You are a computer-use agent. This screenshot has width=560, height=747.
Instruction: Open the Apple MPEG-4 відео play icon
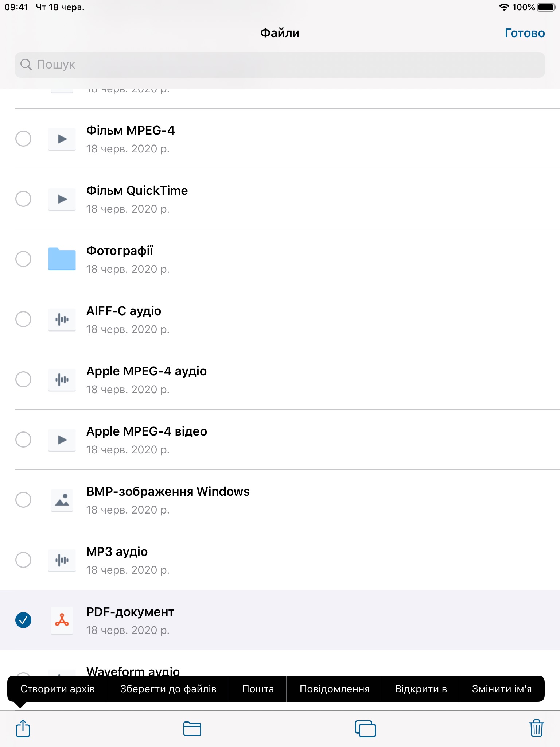pyautogui.click(x=62, y=440)
